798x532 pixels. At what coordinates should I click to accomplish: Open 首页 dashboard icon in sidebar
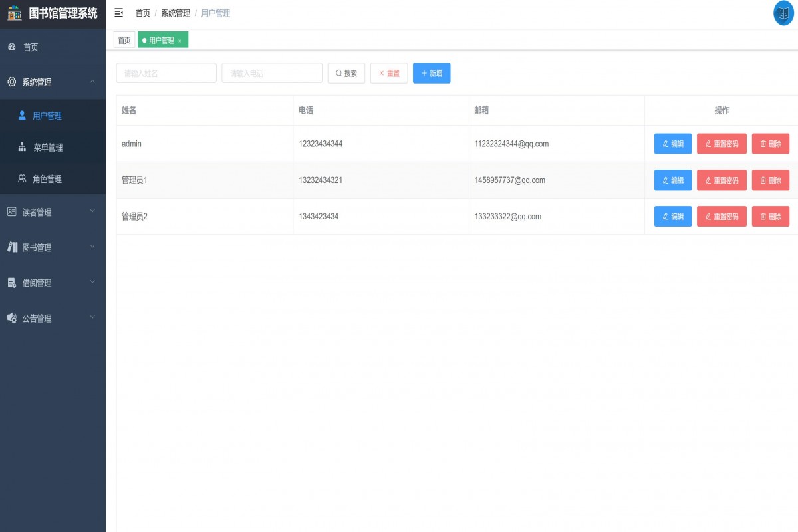pyautogui.click(x=12, y=47)
